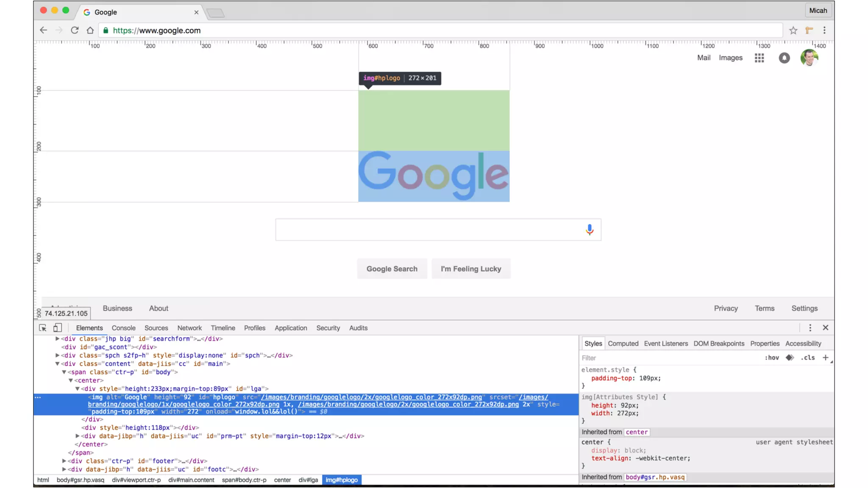Toggle the device toolbar icon

(58, 328)
